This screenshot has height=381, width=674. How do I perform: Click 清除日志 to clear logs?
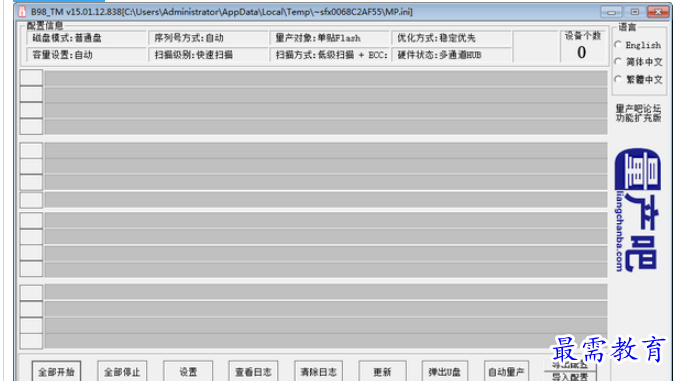click(318, 372)
